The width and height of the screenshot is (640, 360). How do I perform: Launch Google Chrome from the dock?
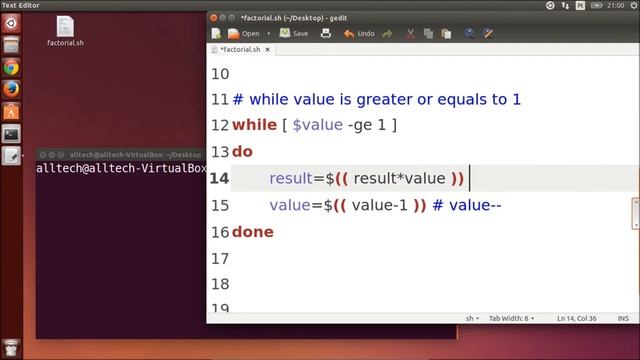point(11,67)
